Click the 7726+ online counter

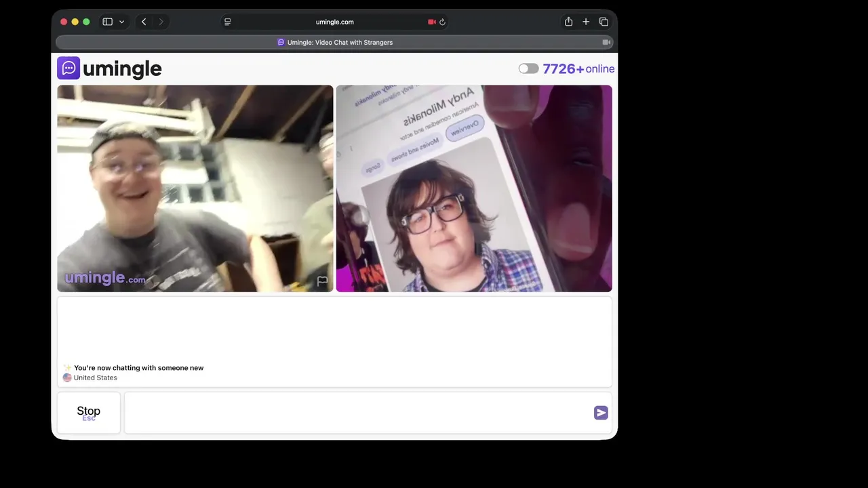(x=578, y=68)
